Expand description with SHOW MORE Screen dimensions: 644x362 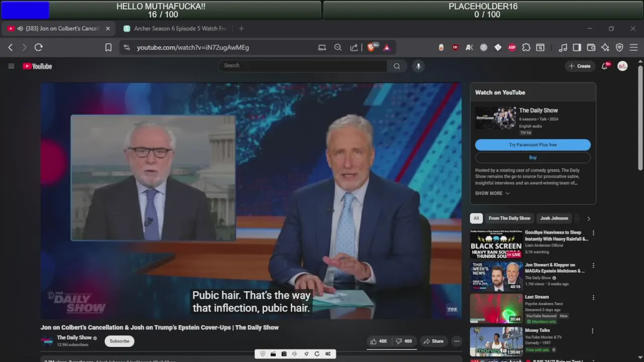[x=492, y=193]
